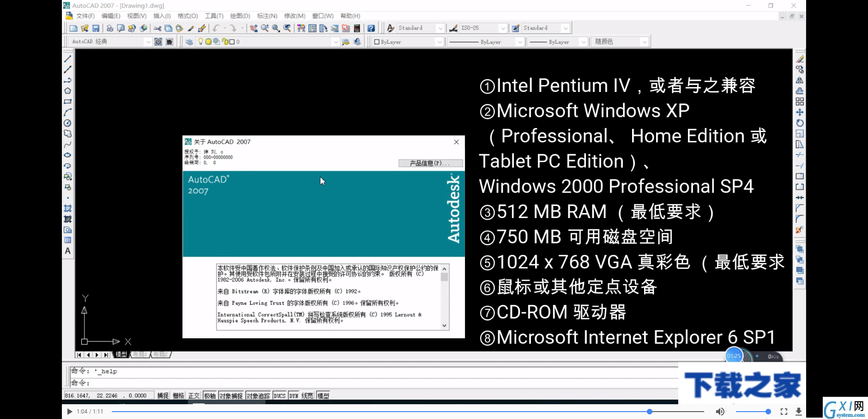Open the Layer Properties Manager icon
Viewport: 868px width, 419px height.
[189, 42]
